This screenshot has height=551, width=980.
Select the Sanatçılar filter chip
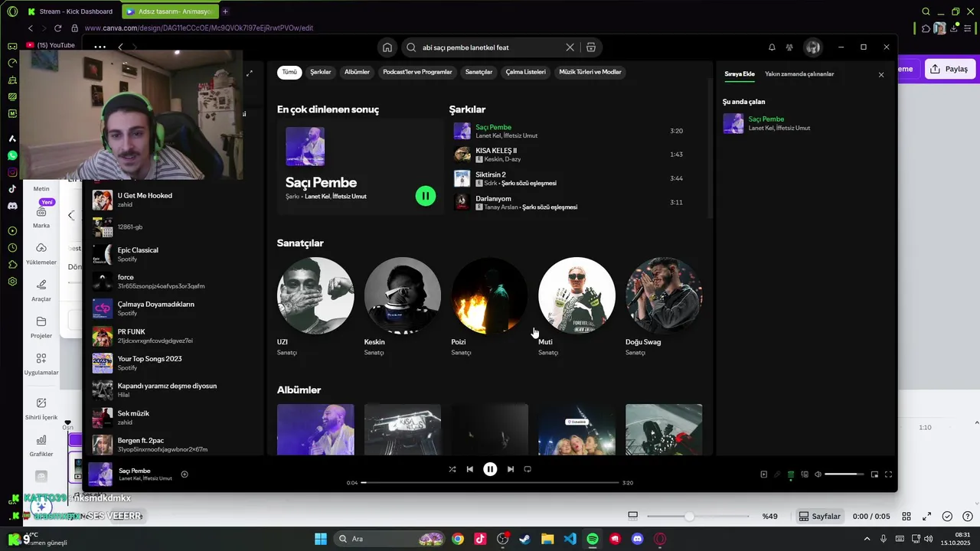479,72
